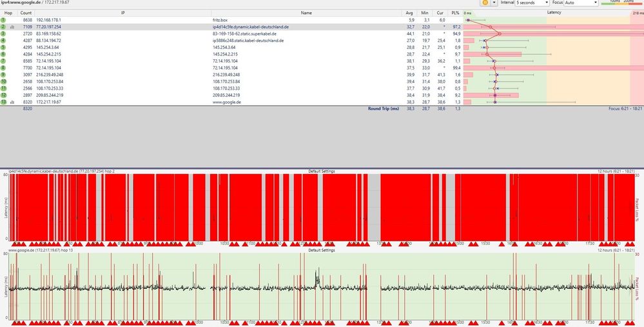644x327 pixels.
Task: Sort by the Hop column header
Action: click(x=8, y=13)
